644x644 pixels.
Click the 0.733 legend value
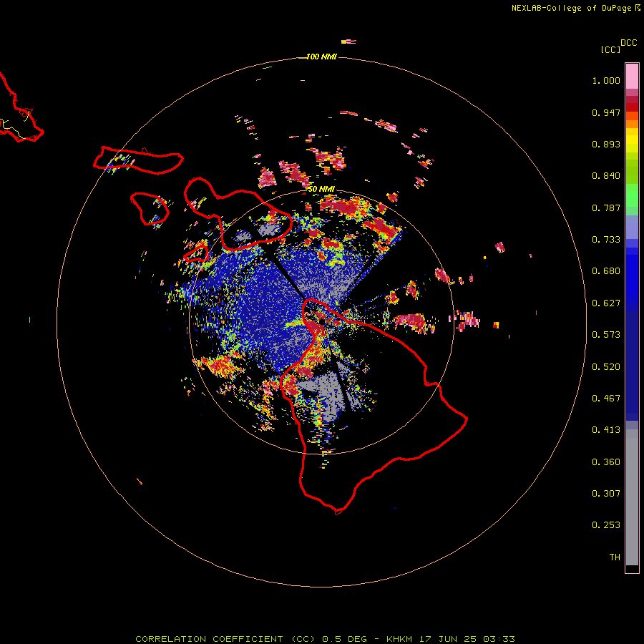606,240
